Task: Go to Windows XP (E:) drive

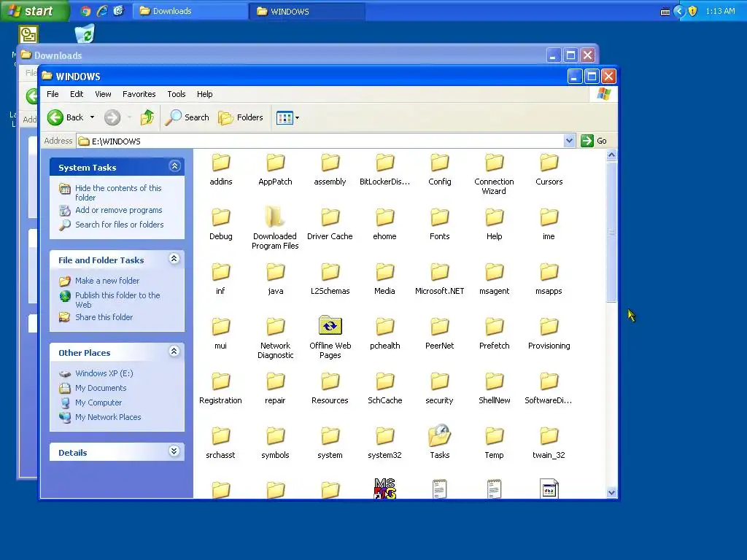Action: pyautogui.click(x=104, y=373)
